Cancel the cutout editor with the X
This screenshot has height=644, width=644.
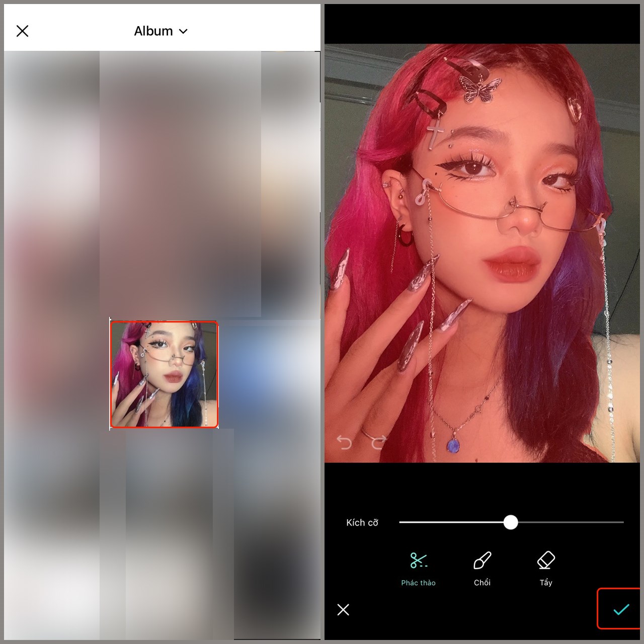click(343, 610)
